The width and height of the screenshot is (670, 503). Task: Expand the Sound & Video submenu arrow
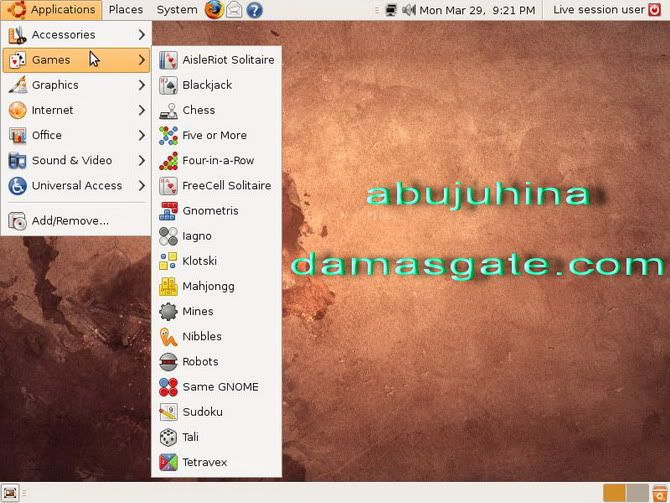tap(142, 161)
